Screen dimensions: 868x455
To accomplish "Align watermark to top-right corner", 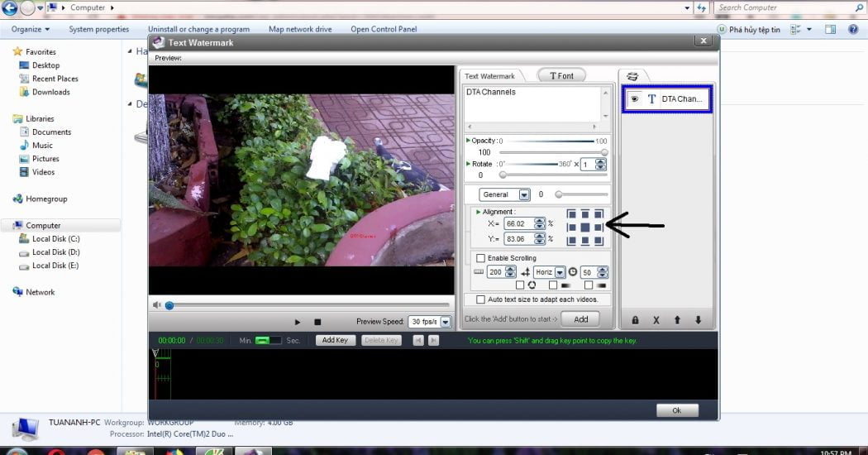I will pos(599,214).
